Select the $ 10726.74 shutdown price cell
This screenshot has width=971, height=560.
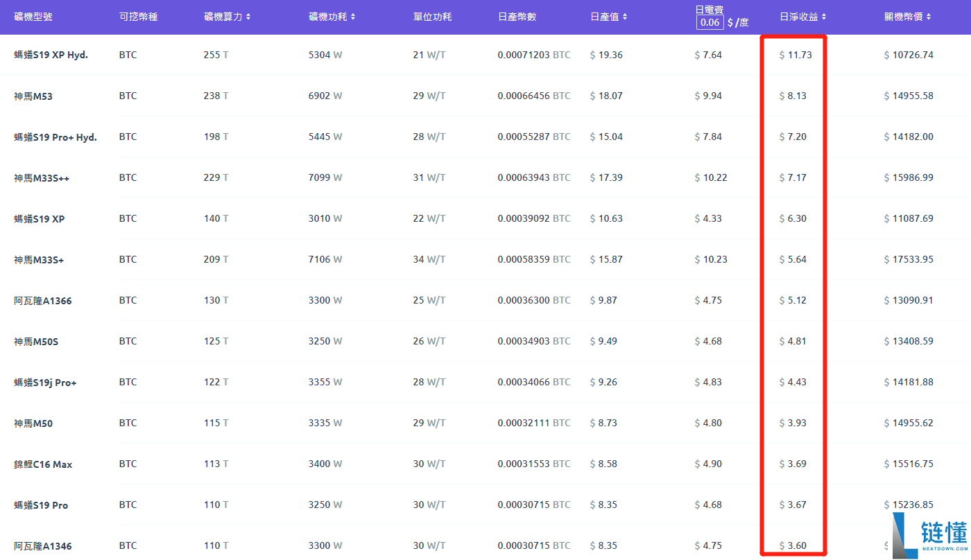(x=909, y=55)
